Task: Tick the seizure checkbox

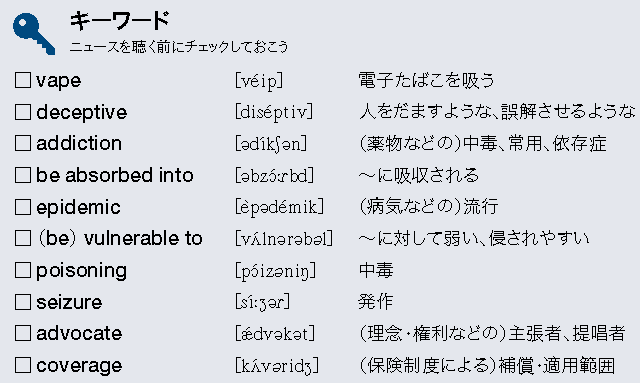Action: tap(23, 302)
